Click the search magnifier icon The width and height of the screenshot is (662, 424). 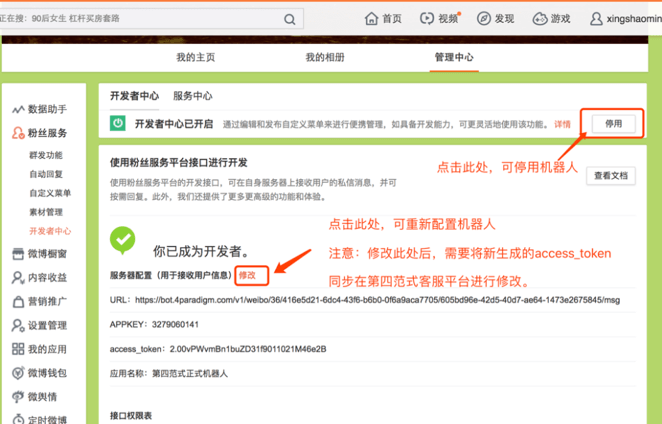pyautogui.click(x=290, y=19)
